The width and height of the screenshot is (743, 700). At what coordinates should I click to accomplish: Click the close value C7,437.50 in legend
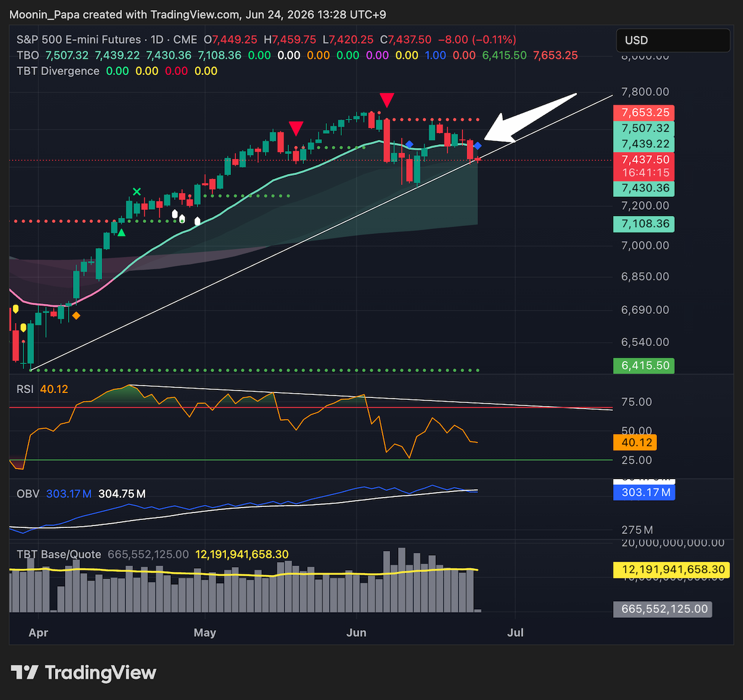coord(406,40)
